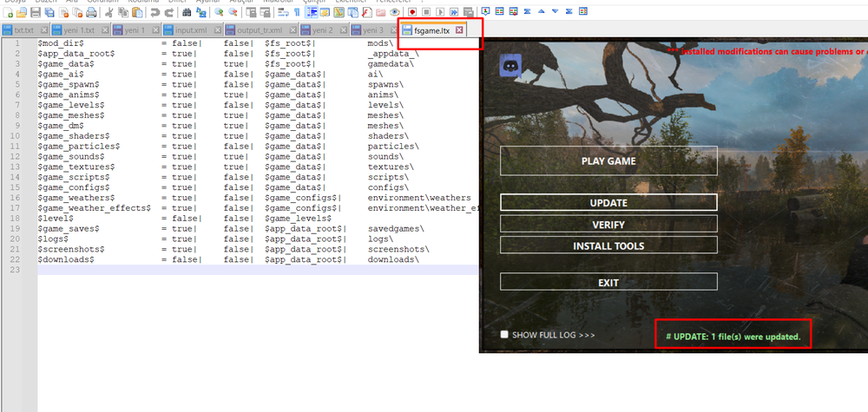
Task: Click the VERIFY button
Action: [608, 225]
